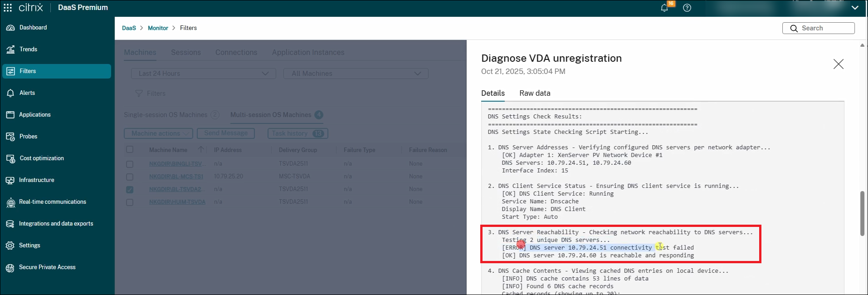Screen dimensions: 868x295
Task: Select the Sessions tab
Action: click(186, 52)
